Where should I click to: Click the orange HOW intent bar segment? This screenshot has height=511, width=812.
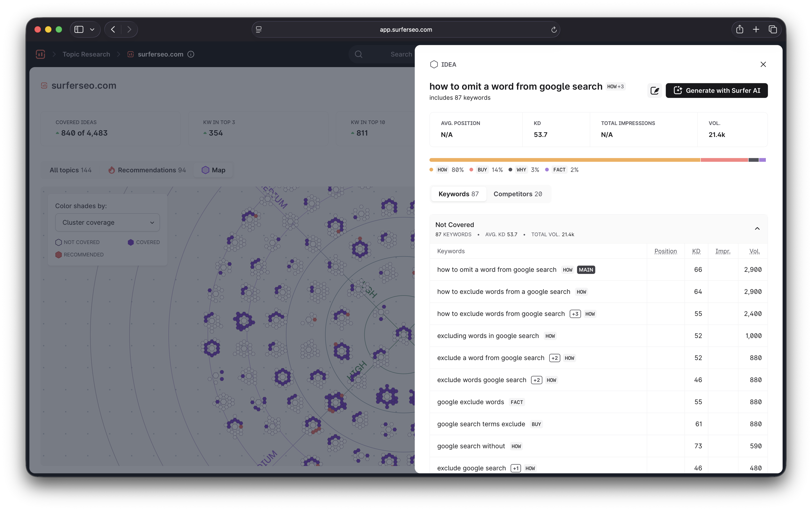(x=564, y=160)
